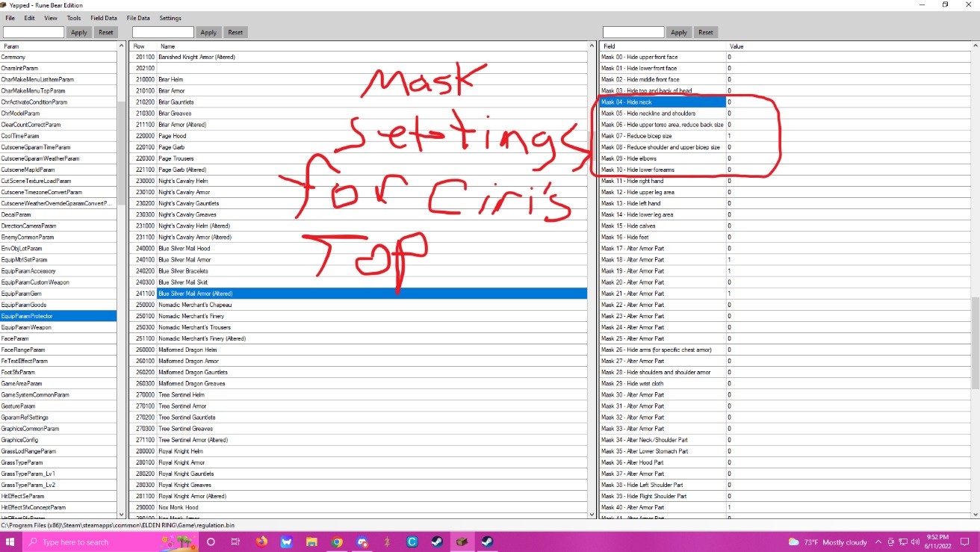This screenshot has width=980, height=552.
Task: Select EquipParamGem param
Action: (x=58, y=294)
